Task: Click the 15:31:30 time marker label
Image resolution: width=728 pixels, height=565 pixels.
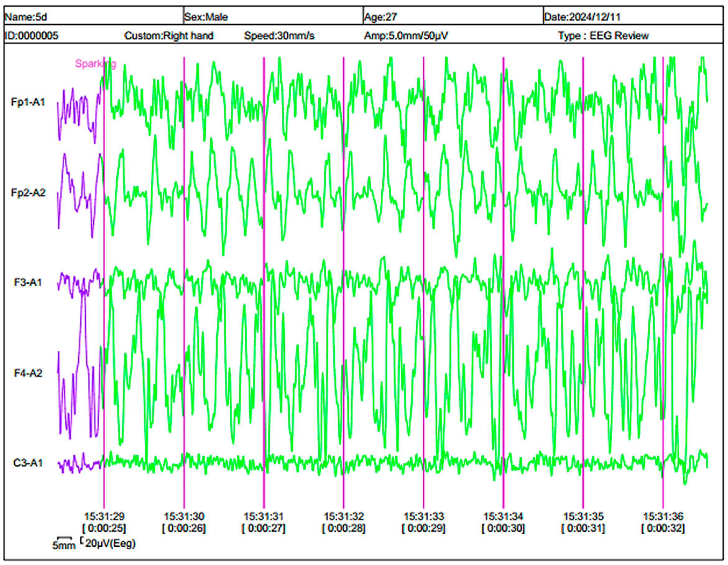Action: coord(184,517)
